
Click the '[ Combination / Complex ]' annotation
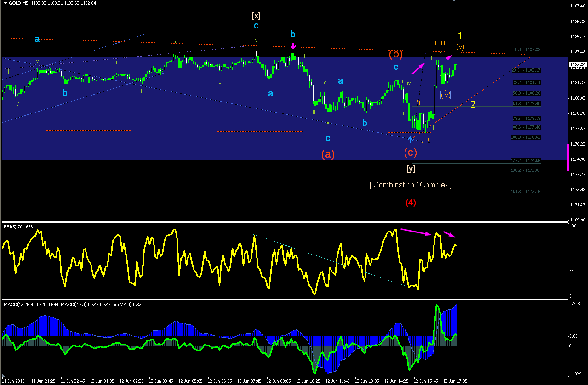pos(411,185)
